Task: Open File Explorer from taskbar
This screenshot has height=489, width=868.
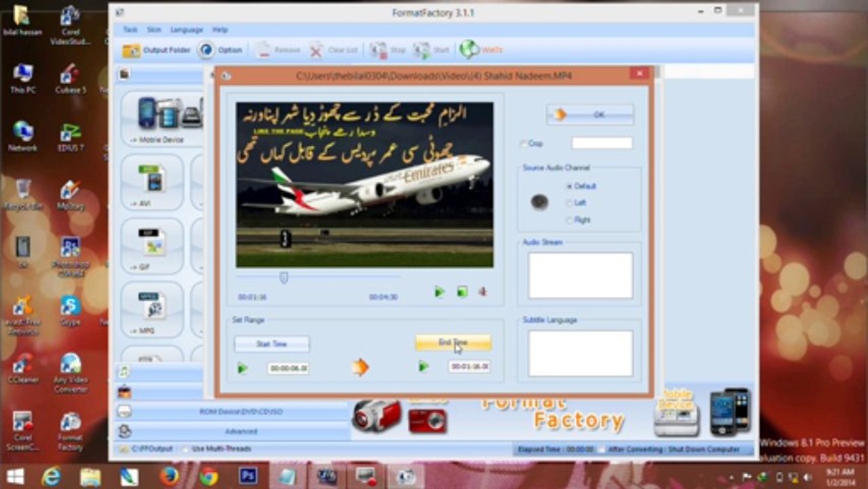Action: point(90,476)
